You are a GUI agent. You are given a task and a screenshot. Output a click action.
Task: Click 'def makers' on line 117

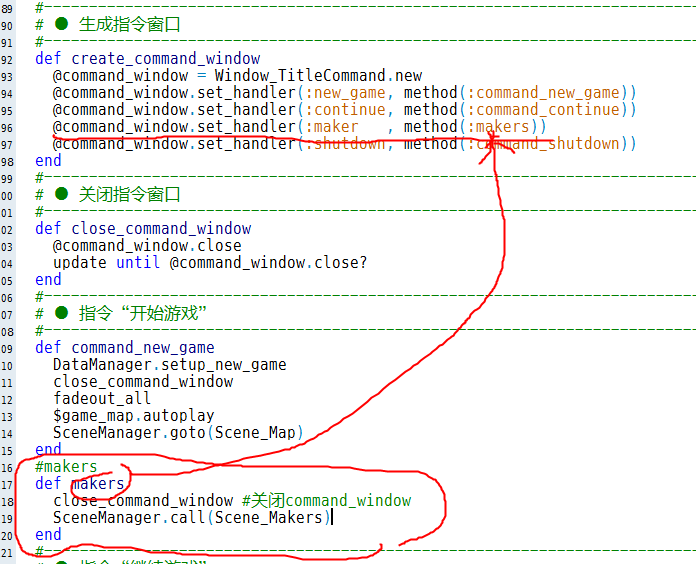pos(80,484)
